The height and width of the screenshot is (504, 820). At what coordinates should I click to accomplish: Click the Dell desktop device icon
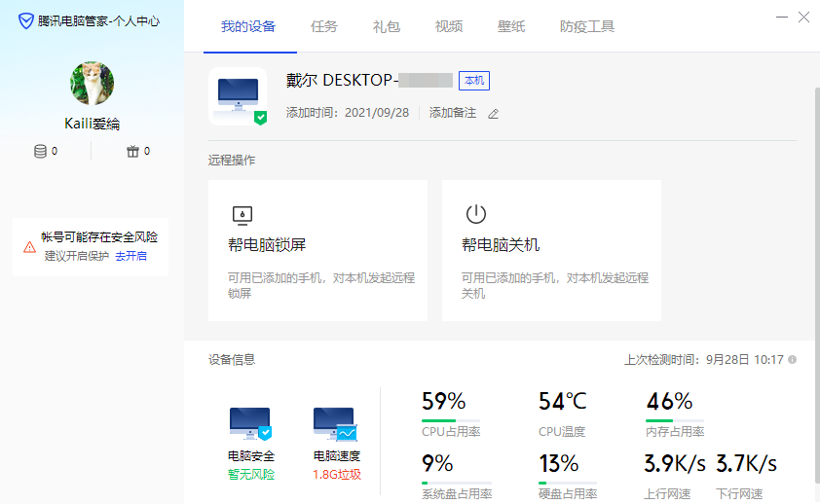(x=238, y=96)
